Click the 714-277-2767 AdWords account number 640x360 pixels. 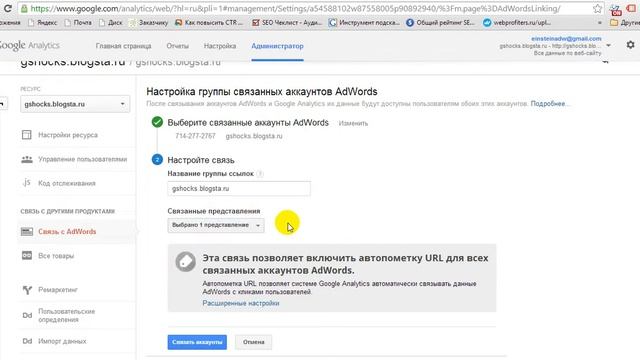click(195, 136)
